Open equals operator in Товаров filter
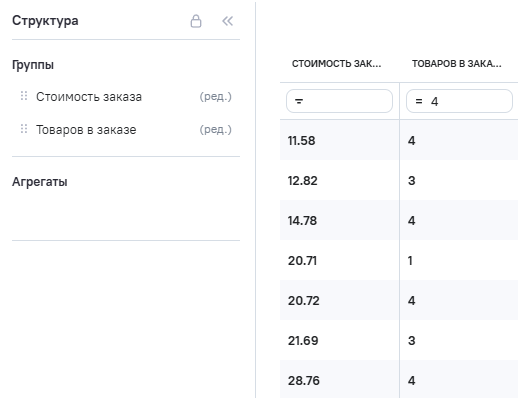518x398 pixels. pyautogui.click(x=419, y=101)
